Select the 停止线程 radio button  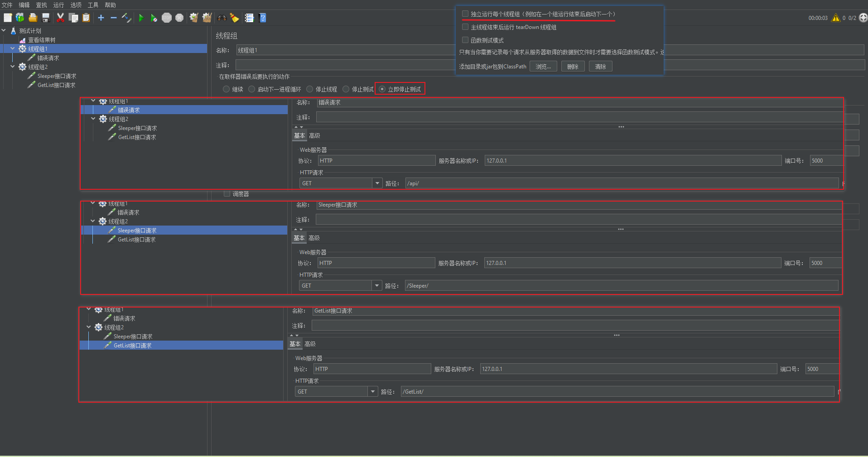point(310,89)
